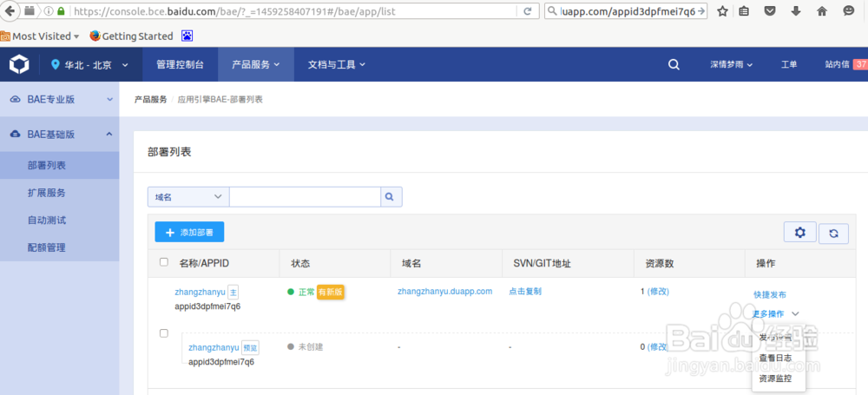Click the search go arrow in search box
This screenshot has height=395, width=868.
point(701,11)
